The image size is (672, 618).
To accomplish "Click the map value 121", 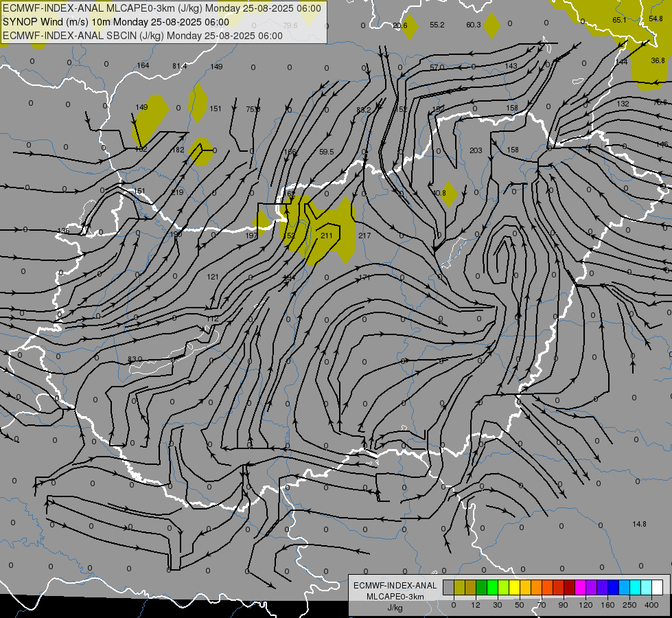I will (213, 277).
